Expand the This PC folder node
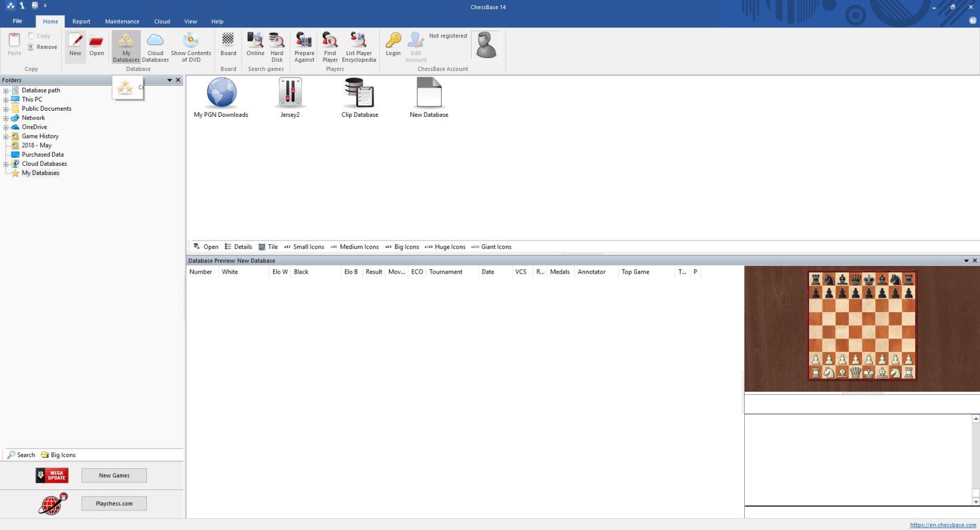Image resolution: width=980 pixels, height=530 pixels. pyautogui.click(x=6, y=100)
